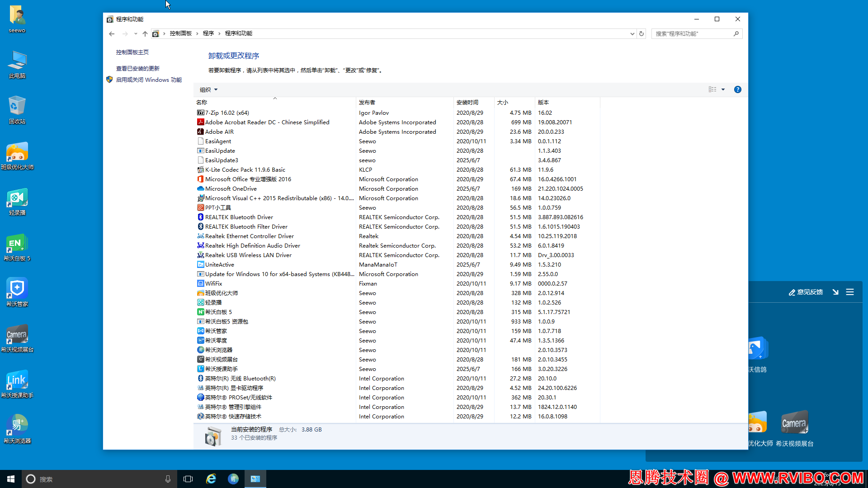Select REALTEK Bluetooth Driver icon
This screenshot has width=868, height=488.
(201, 217)
